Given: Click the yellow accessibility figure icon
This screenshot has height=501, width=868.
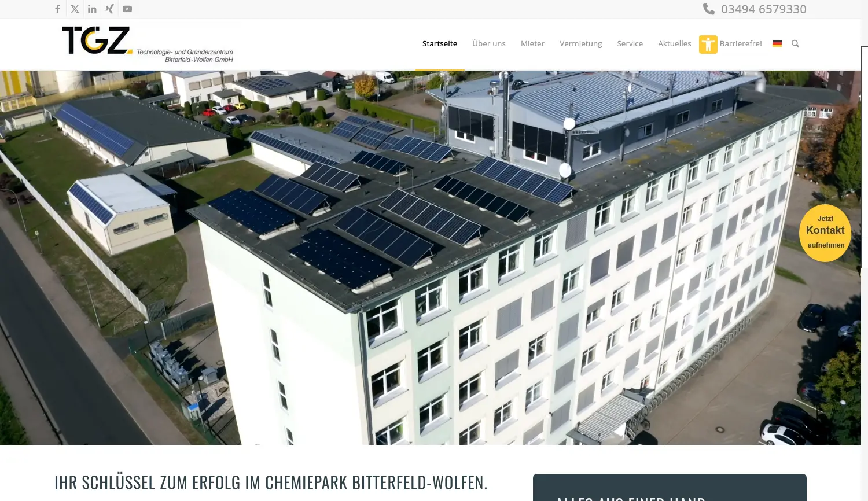Looking at the screenshot, I should 708,45.
